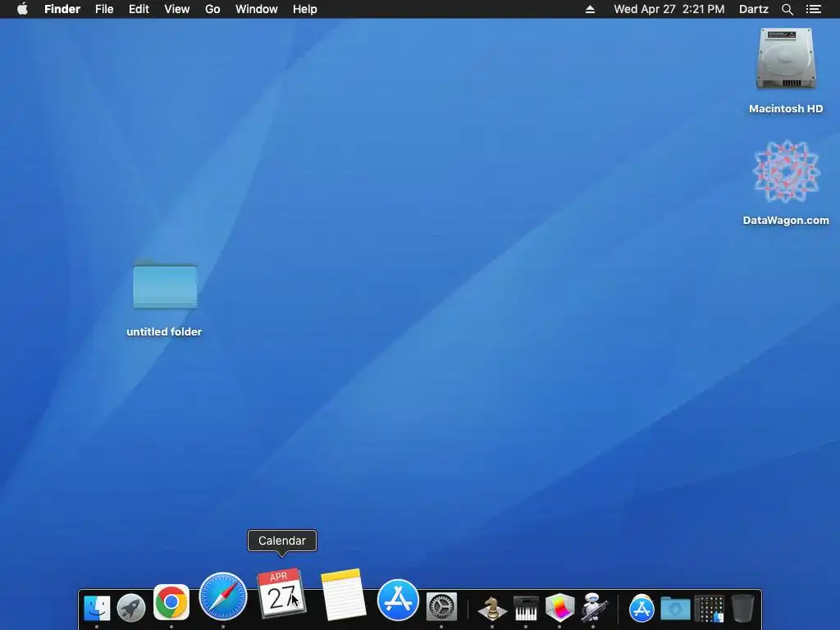This screenshot has width=840, height=630.
Task: Click the 'untitled folder' name label
Action: (164, 331)
